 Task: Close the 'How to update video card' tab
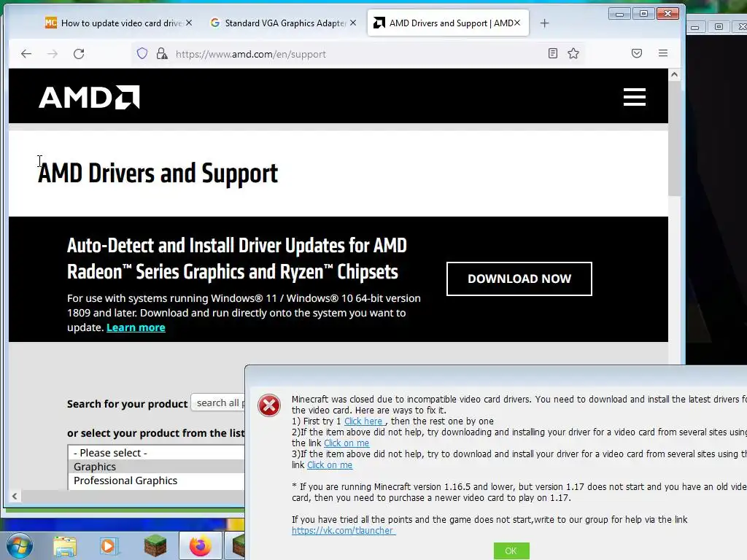189,23
